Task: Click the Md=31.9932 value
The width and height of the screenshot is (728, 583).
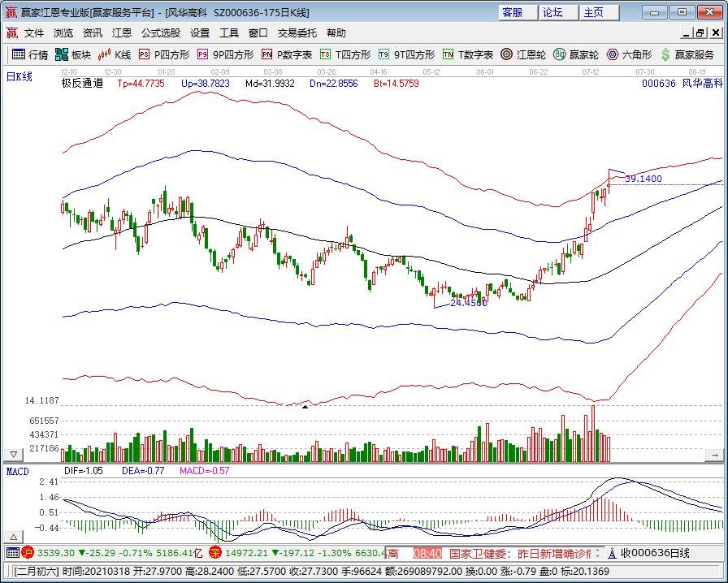Action: tap(270, 84)
